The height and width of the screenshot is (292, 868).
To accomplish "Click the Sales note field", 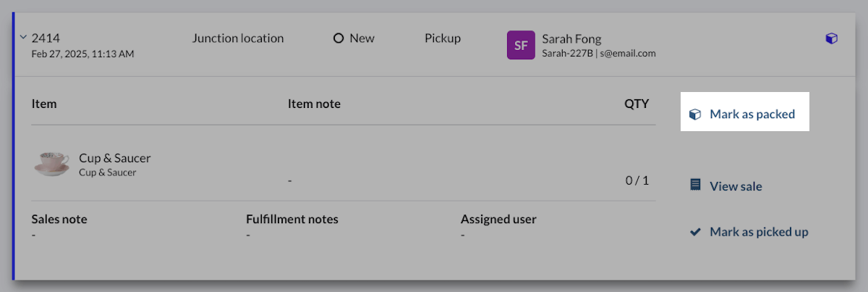I will [x=59, y=226].
